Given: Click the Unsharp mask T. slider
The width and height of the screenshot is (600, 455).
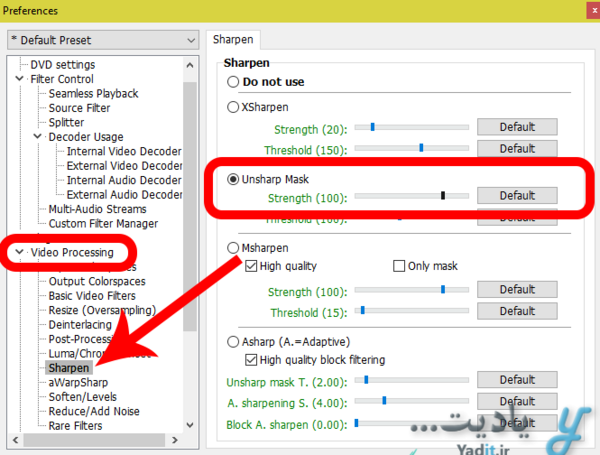Looking at the screenshot, I should 412,380.
